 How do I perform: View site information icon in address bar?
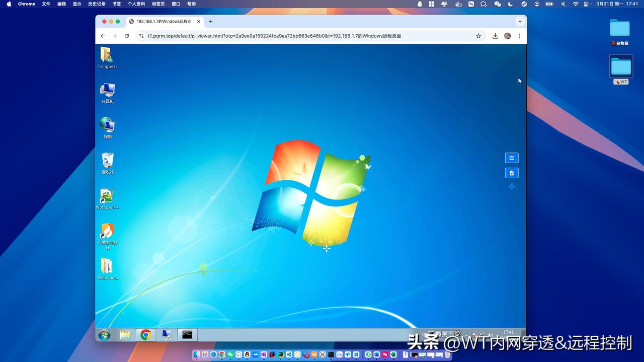pyautogui.click(x=141, y=36)
